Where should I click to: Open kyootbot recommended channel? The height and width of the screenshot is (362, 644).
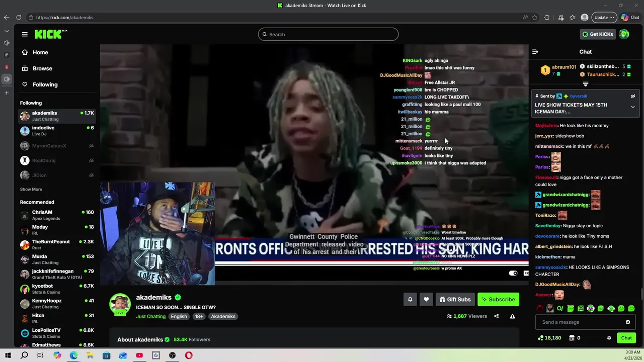pos(57,289)
